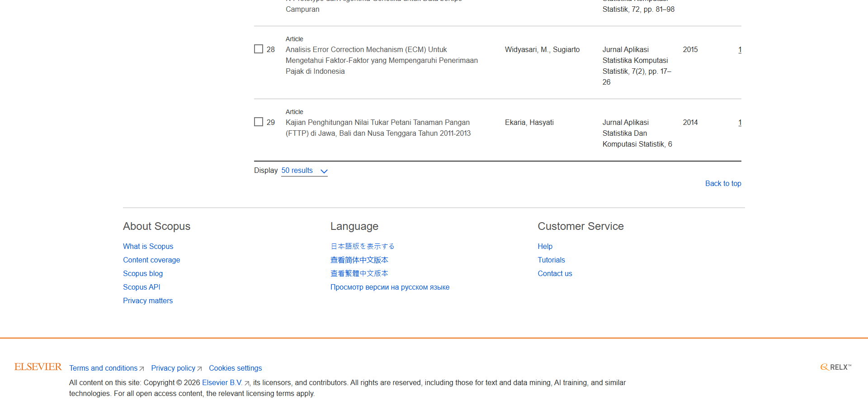Check the checkbox for result 28
The image size is (868, 410).
259,49
